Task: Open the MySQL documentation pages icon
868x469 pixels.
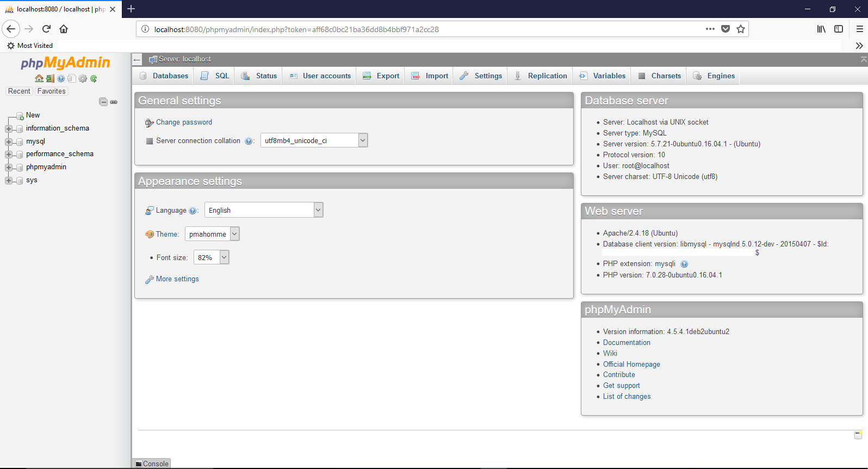Action: (71, 78)
